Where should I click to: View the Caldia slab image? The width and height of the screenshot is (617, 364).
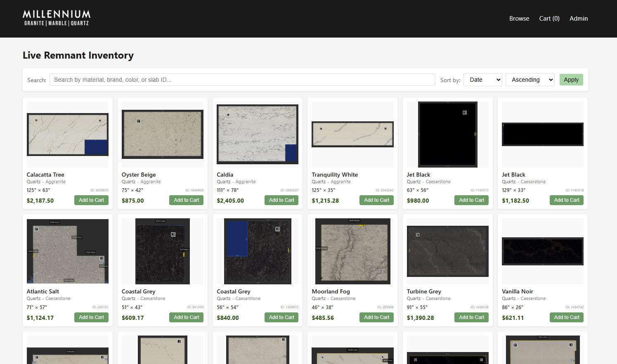pos(258,135)
